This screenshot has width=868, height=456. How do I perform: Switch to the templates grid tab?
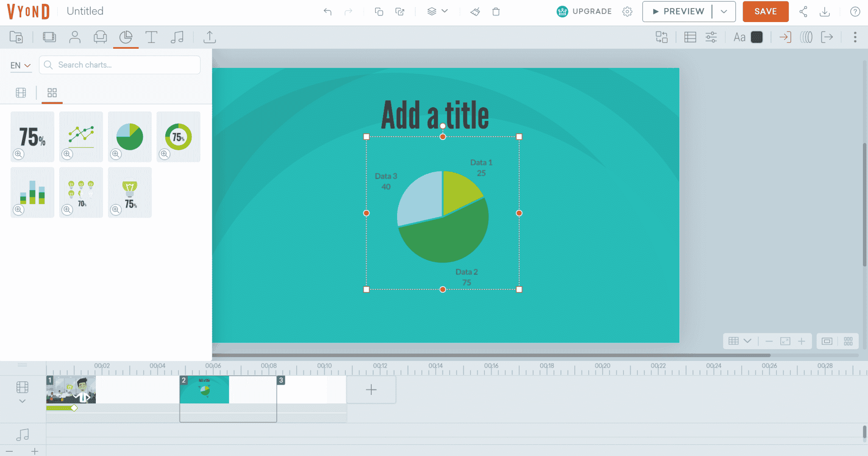pyautogui.click(x=52, y=92)
